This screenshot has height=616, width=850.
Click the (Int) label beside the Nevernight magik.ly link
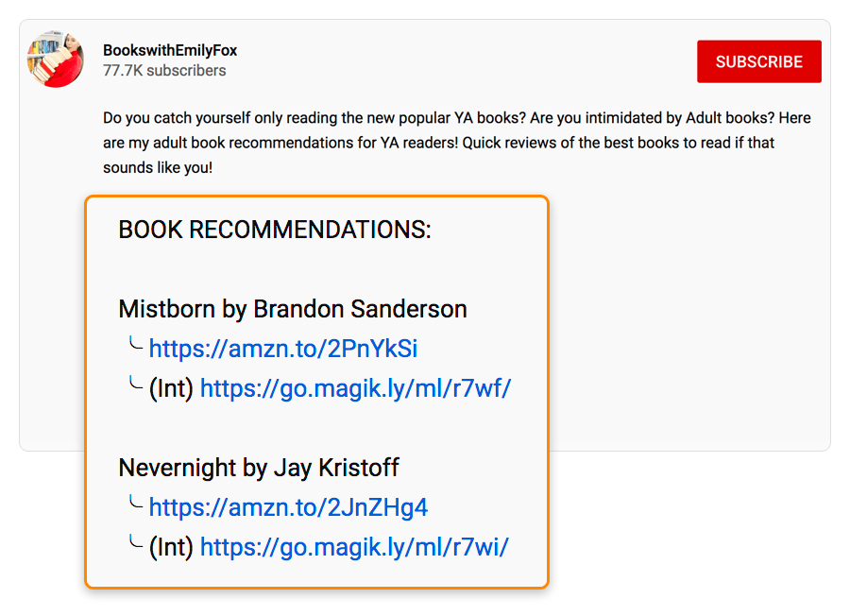click(172, 546)
